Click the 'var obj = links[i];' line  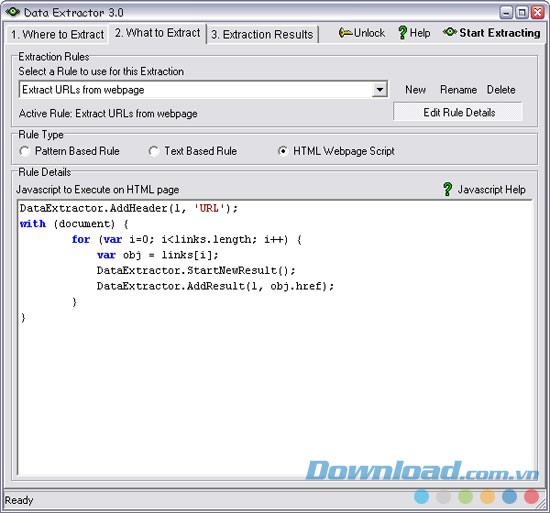(158, 255)
